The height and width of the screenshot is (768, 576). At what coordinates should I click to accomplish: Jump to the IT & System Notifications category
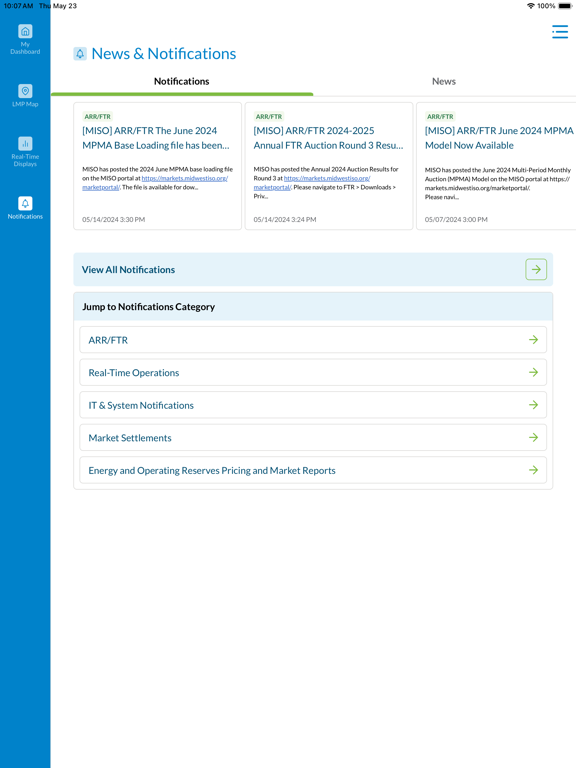pos(313,405)
